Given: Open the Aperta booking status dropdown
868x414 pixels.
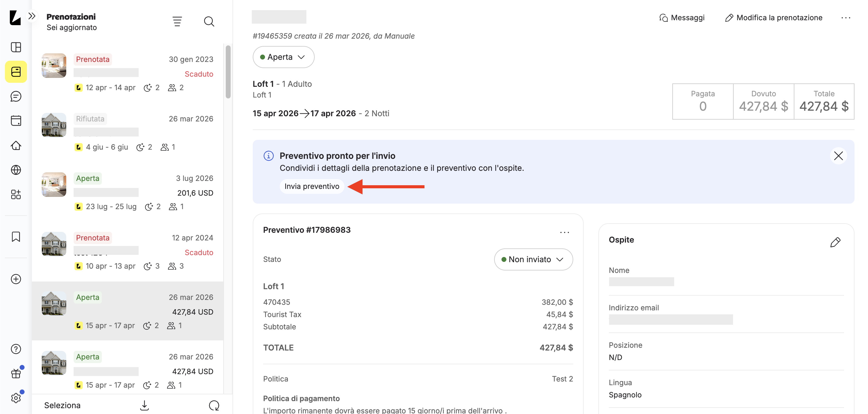Looking at the screenshot, I should tap(283, 57).
